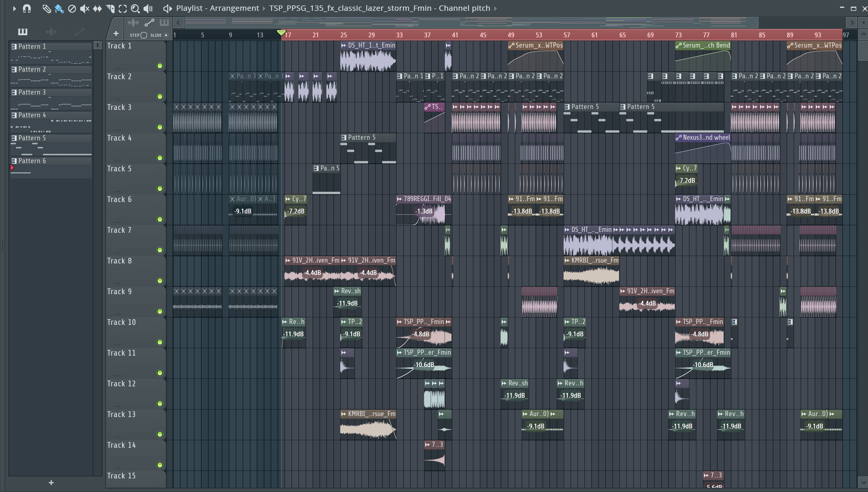Select Track 15 name label
This screenshot has height=492, width=868.
pyautogui.click(x=121, y=476)
